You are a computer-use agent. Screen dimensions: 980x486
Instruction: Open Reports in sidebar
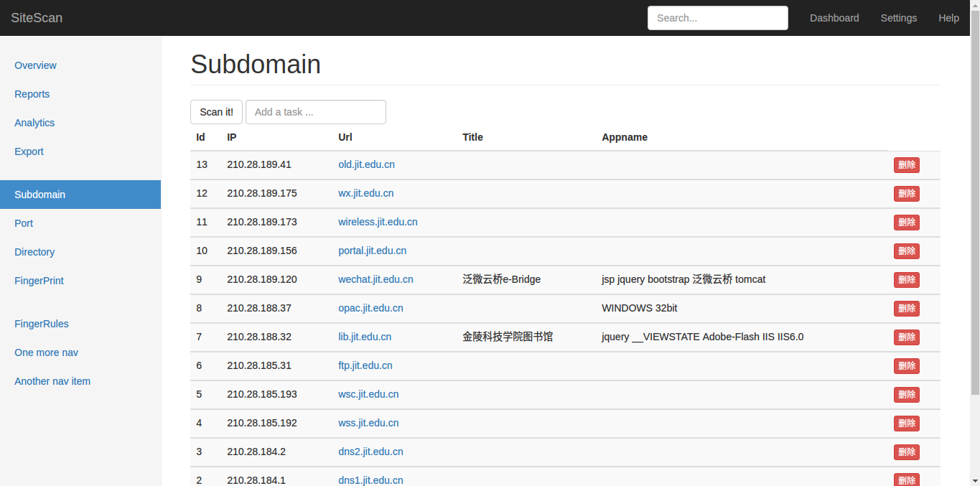point(32,94)
